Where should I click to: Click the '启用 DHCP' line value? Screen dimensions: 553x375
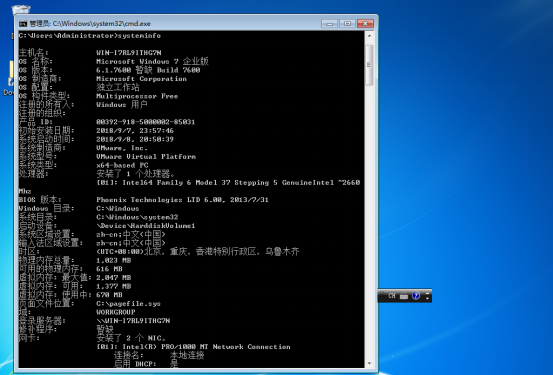[174, 364]
